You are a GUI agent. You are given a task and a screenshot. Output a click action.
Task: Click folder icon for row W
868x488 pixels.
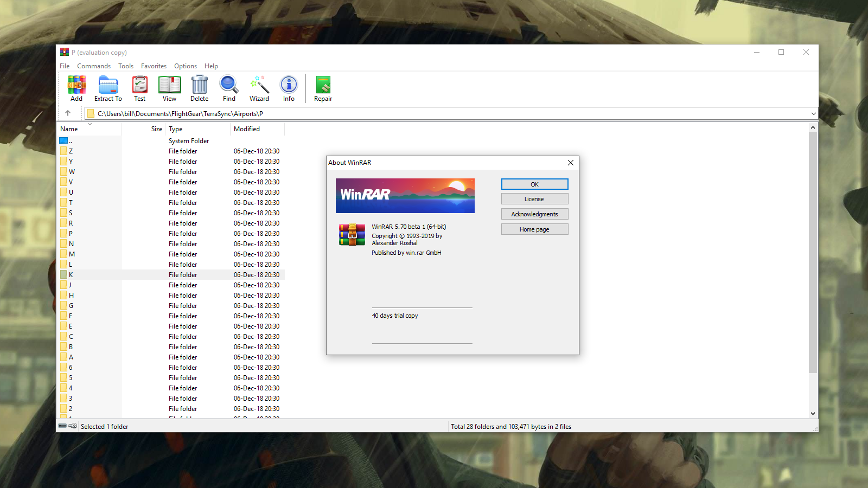(63, 172)
